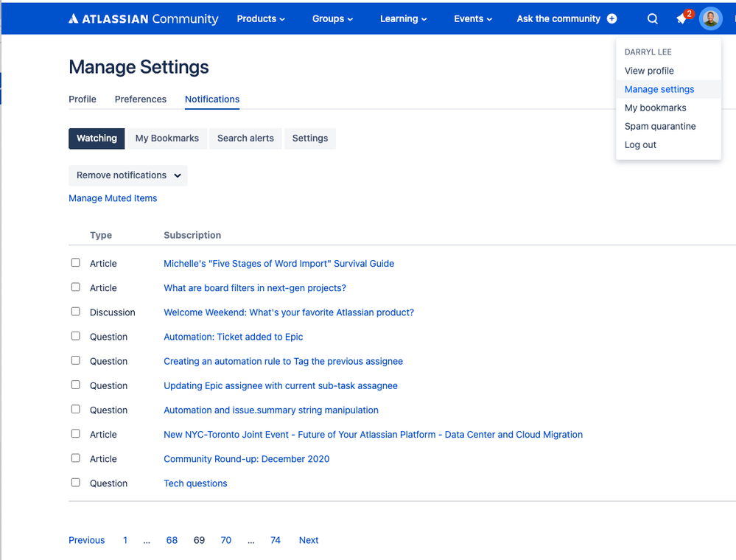736x560 pixels.
Task: Open the search magnifier icon
Action: click(652, 18)
